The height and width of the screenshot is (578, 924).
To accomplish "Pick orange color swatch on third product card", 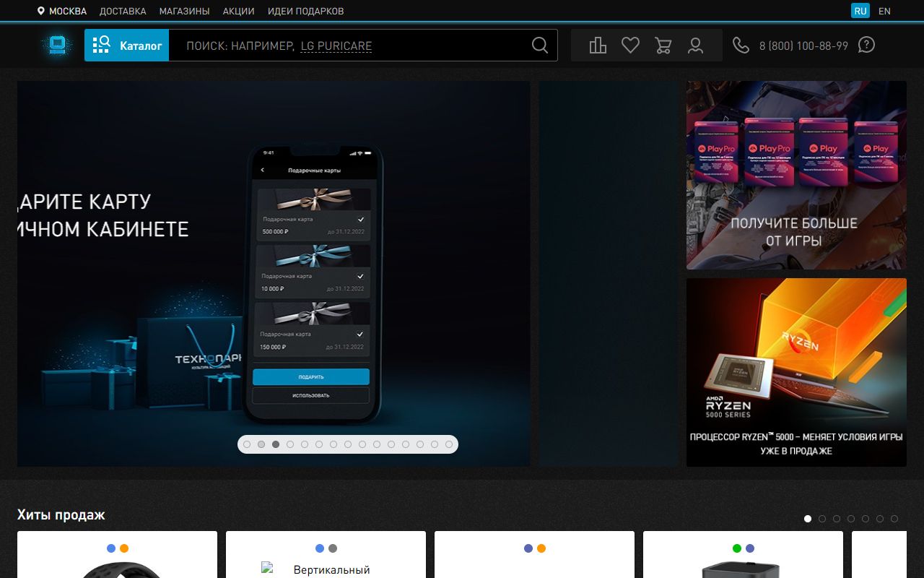I will (541, 548).
